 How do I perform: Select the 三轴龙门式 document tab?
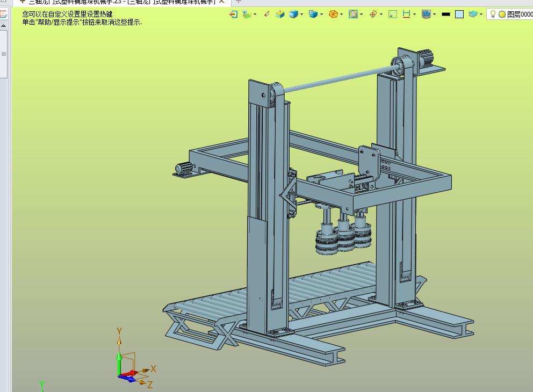[x=121, y=2]
